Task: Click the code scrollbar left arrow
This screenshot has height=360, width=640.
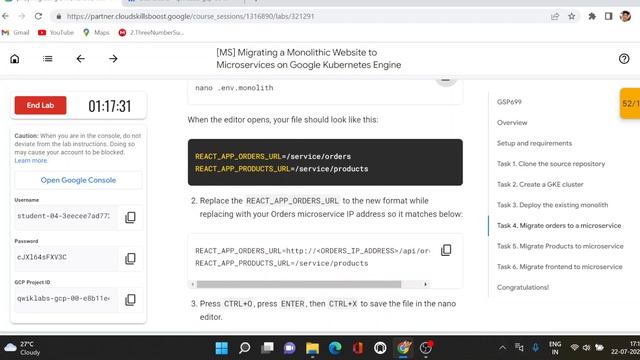Action: pyautogui.click(x=193, y=284)
